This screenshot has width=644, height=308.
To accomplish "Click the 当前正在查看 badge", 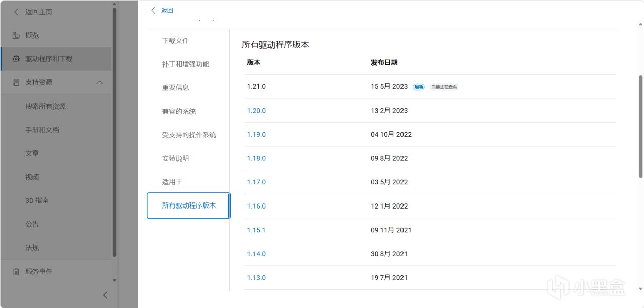I will (x=444, y=87).
